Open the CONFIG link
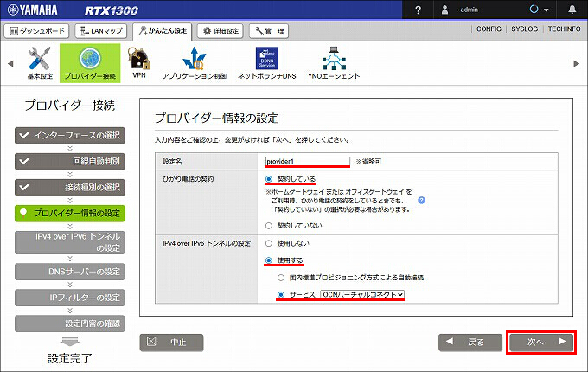Image resolution: width=588 pixels, height=372 pixels. coord(489,29)
